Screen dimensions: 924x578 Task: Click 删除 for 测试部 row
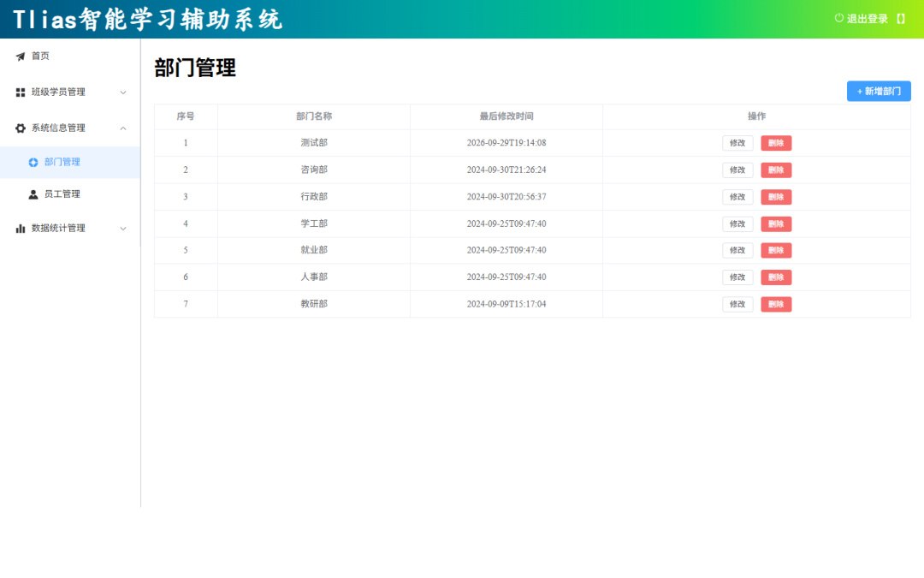[776, 143]
